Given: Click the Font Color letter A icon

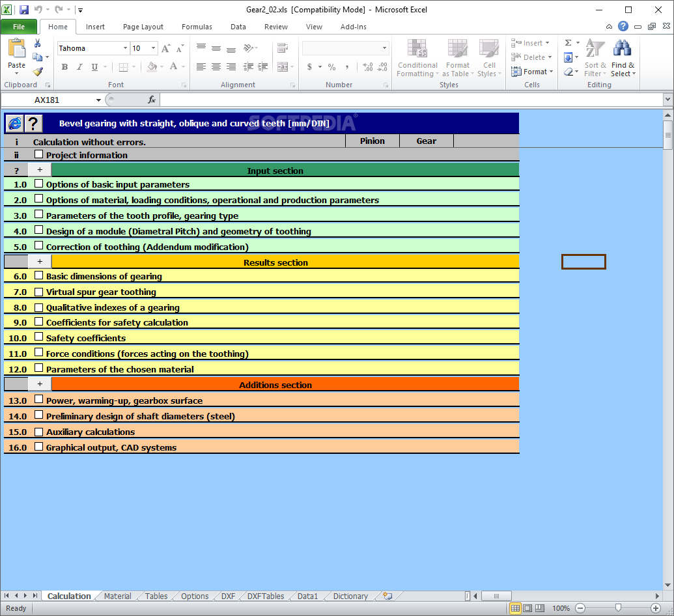Looking at the screenshot, I should coord(173,66).
